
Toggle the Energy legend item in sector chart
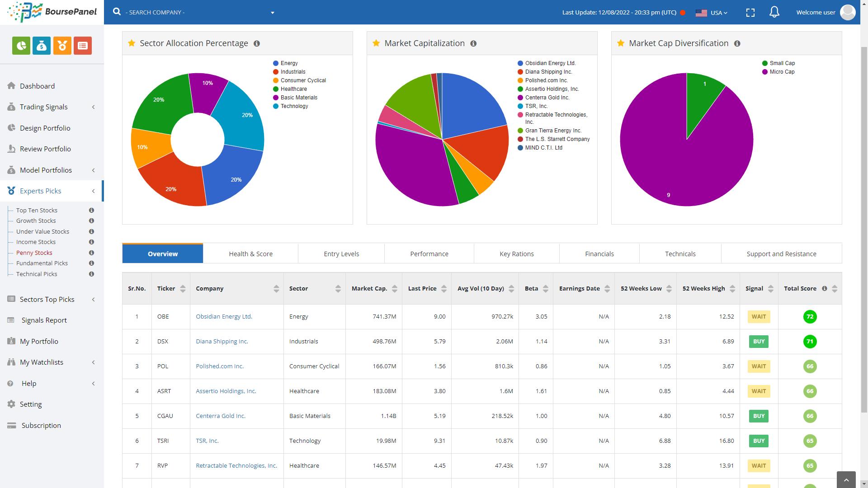pos(288,63)
